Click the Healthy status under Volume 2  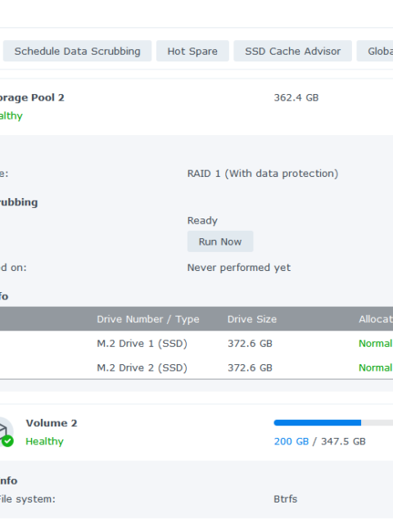(44, 441)
